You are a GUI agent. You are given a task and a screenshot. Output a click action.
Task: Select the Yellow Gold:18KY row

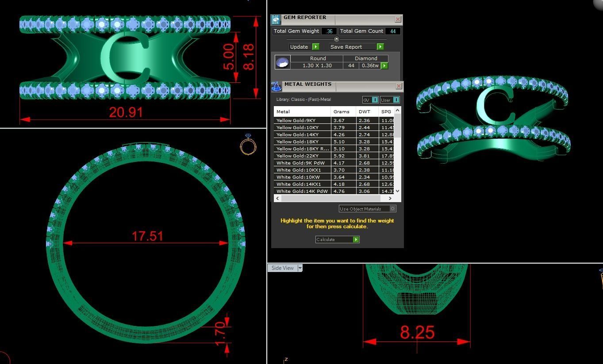334,142
